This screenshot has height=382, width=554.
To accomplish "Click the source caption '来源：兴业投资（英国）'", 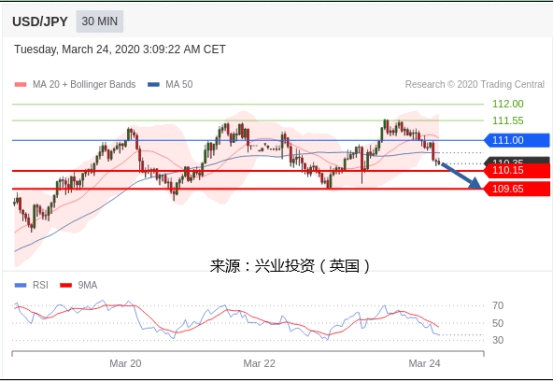I will (x=290, y=266).
